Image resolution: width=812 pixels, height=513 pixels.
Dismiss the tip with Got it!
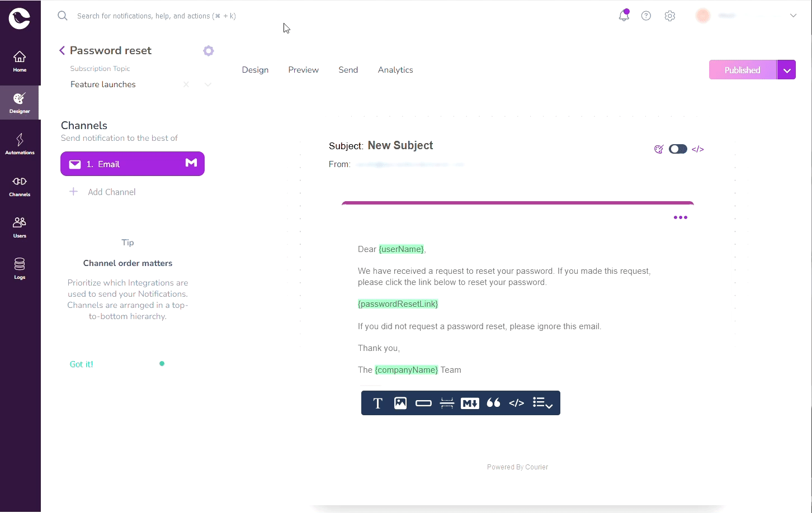81,364
